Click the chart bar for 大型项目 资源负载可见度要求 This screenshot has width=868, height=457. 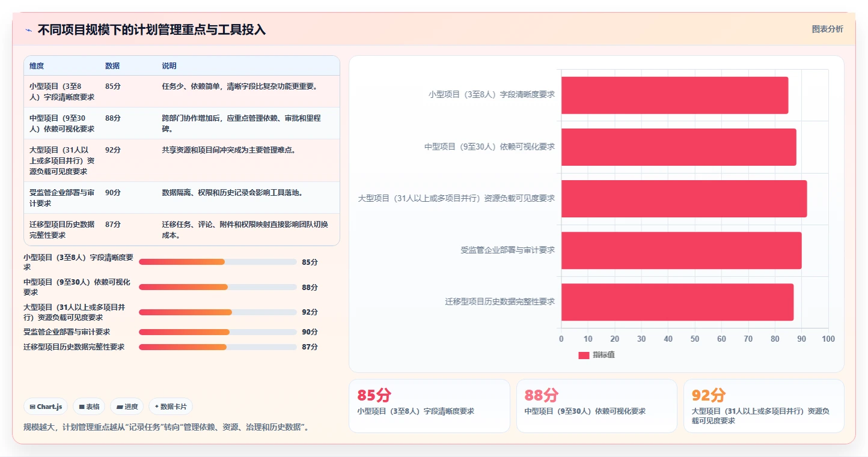(x=684, y=198)
